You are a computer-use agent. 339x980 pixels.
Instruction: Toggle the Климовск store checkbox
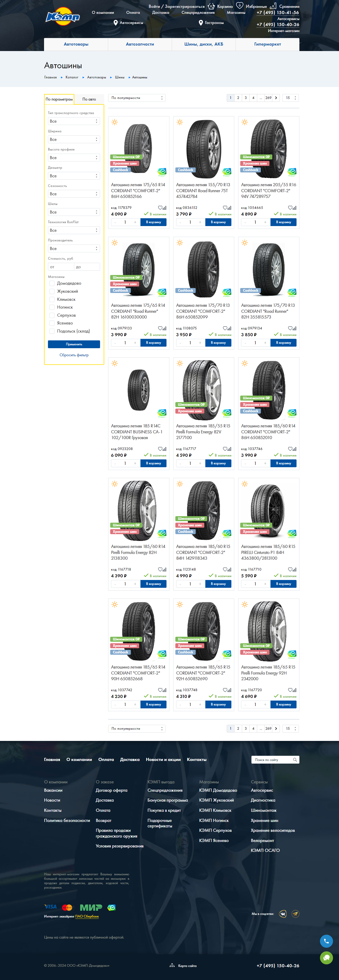(x=52, y=299)
